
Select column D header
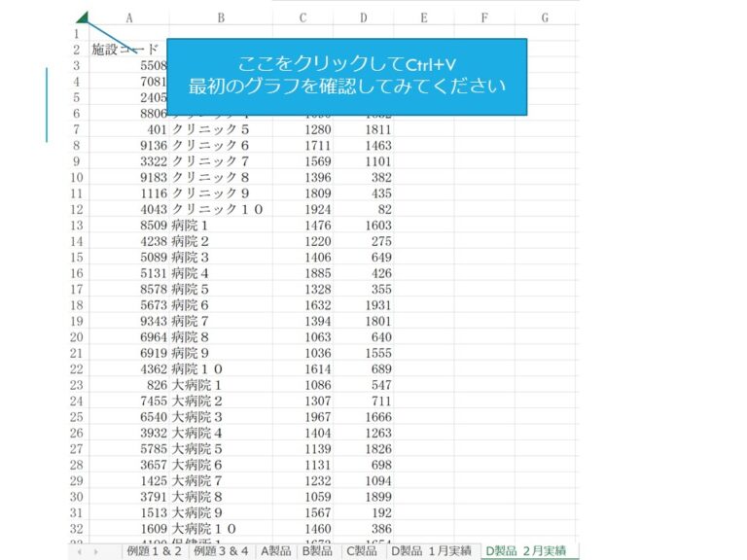[364, 18]
